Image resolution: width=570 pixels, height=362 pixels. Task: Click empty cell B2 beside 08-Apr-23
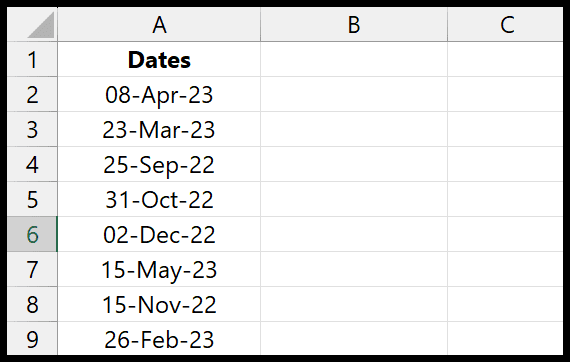[354, 94]
